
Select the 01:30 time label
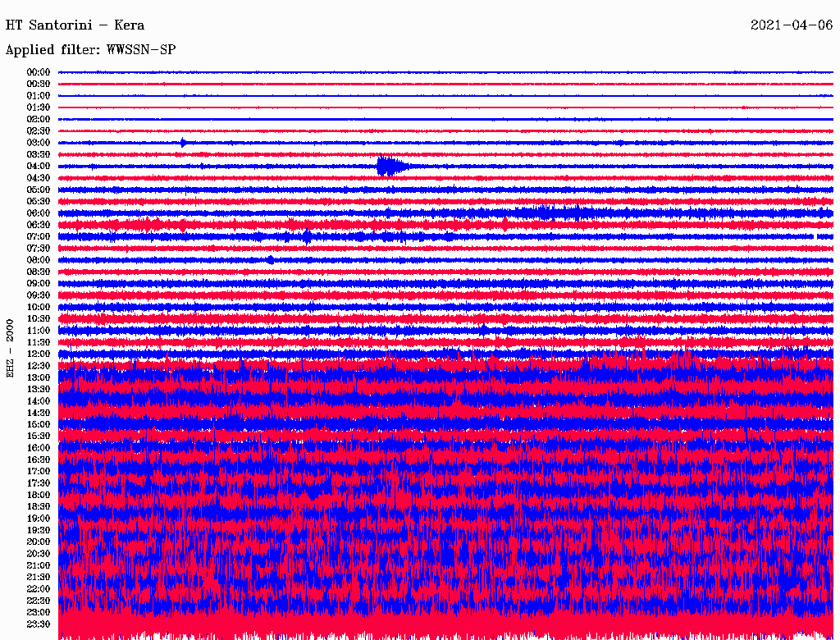pos(39,107)
